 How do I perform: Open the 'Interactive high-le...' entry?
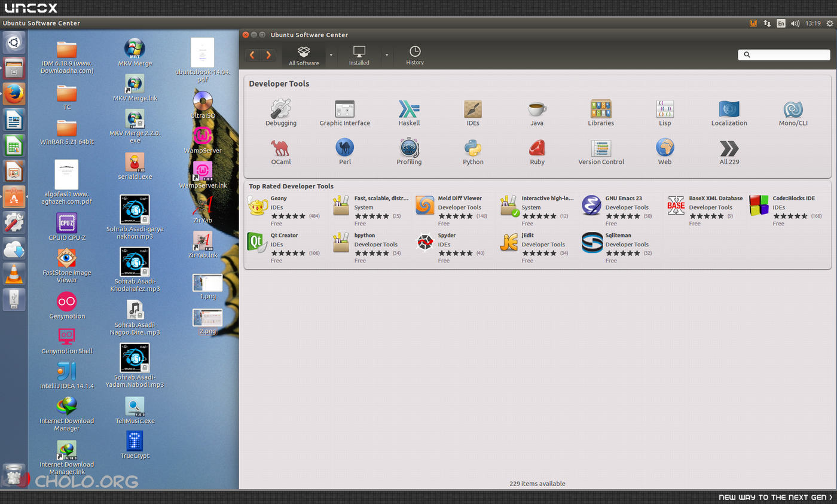[537, 210]
